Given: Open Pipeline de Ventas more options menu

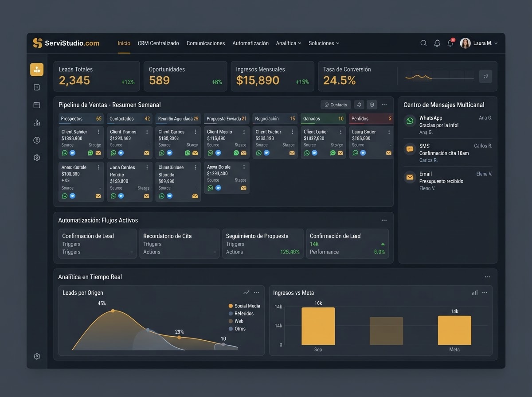Looking at the screenshot, I should [x=384, y=105].
